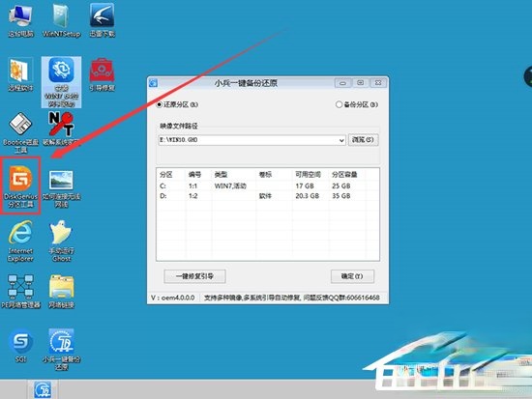Select the 备份分区 (B) radio option
532x399 pixels.
click(357, 104)
